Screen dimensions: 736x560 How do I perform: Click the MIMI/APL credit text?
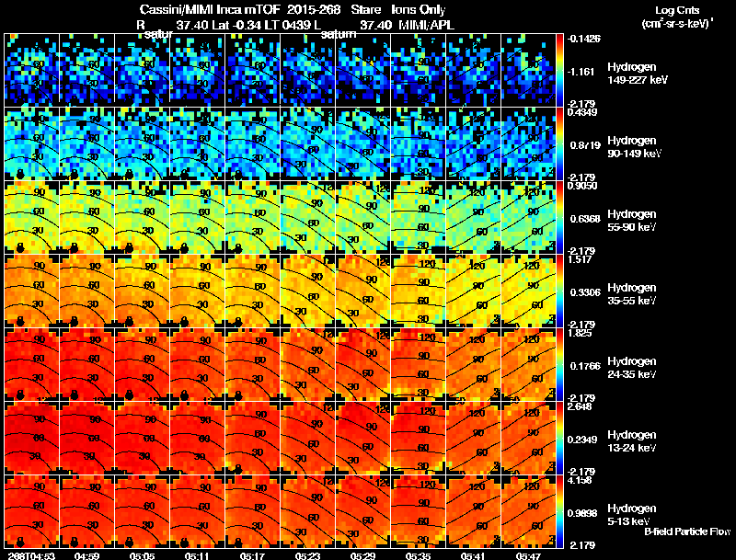426,25
